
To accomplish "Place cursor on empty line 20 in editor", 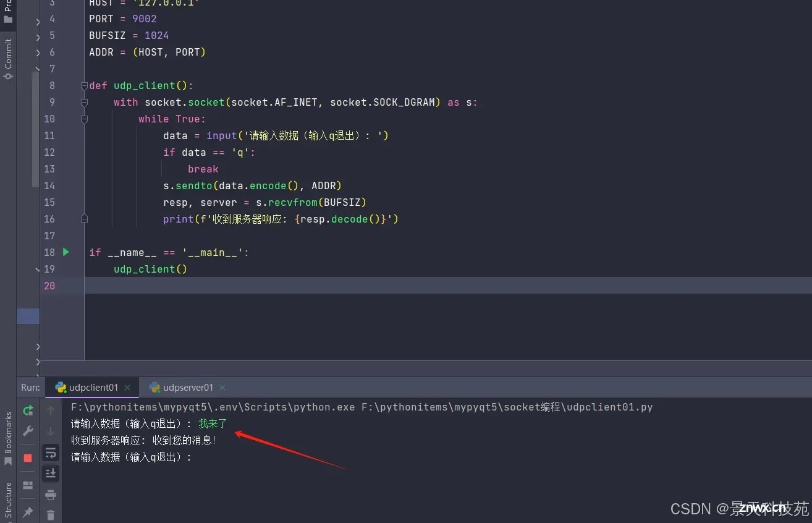I will [x=448, y=286].
